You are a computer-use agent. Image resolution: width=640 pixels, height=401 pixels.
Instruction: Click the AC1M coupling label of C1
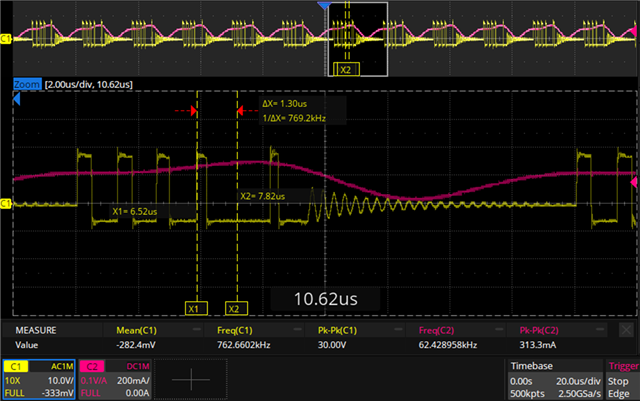(62, 367)
